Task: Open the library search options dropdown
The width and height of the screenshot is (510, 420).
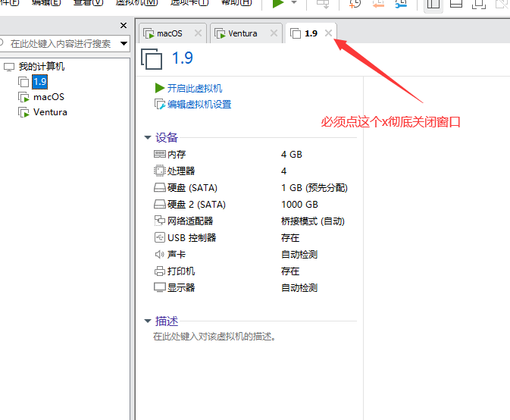Action: 124,44
